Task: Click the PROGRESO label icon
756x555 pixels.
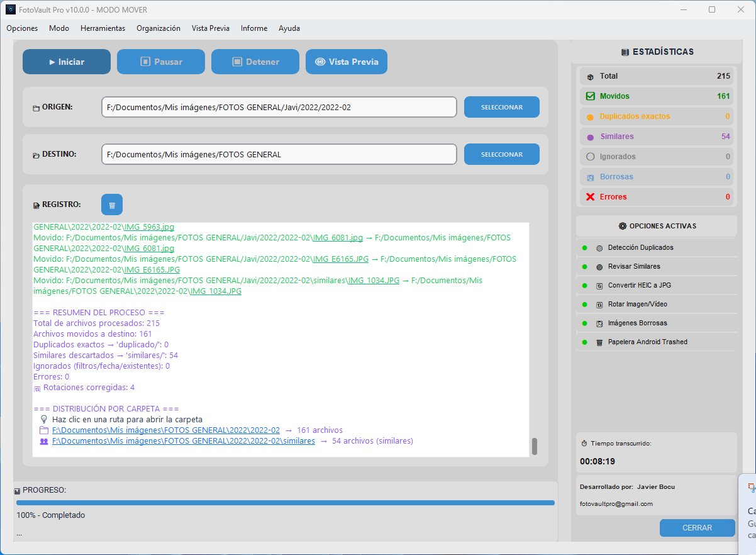Action: point(18,491)
